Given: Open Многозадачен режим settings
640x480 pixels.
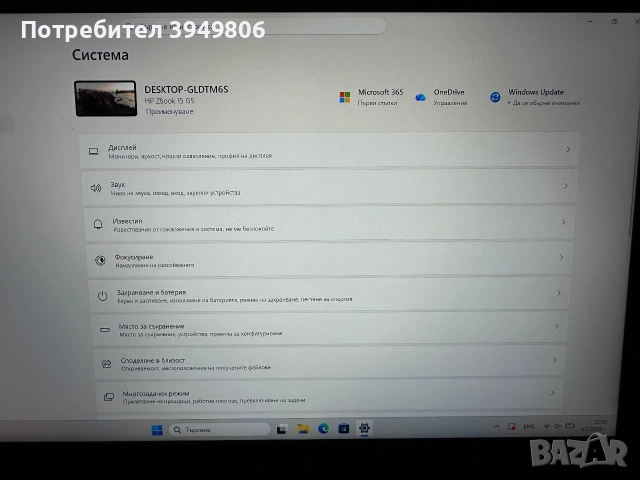Looking at the screenshot, I should 330,396.
